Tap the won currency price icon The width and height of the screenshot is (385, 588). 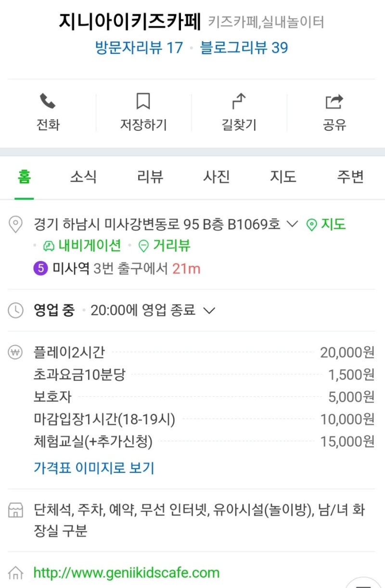16,353
